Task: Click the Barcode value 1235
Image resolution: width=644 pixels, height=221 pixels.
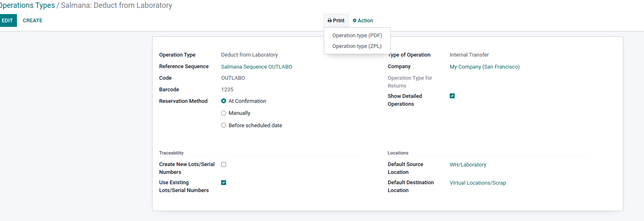Action: pyautogui.click(x=227, y=90)
